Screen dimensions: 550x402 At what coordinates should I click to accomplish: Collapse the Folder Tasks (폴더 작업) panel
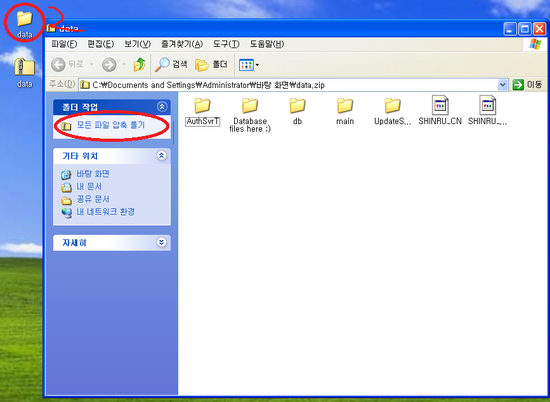pos(162,107)
